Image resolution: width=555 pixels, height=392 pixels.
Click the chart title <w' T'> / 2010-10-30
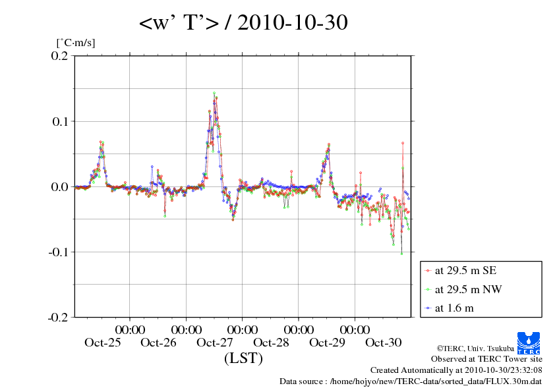243,22
